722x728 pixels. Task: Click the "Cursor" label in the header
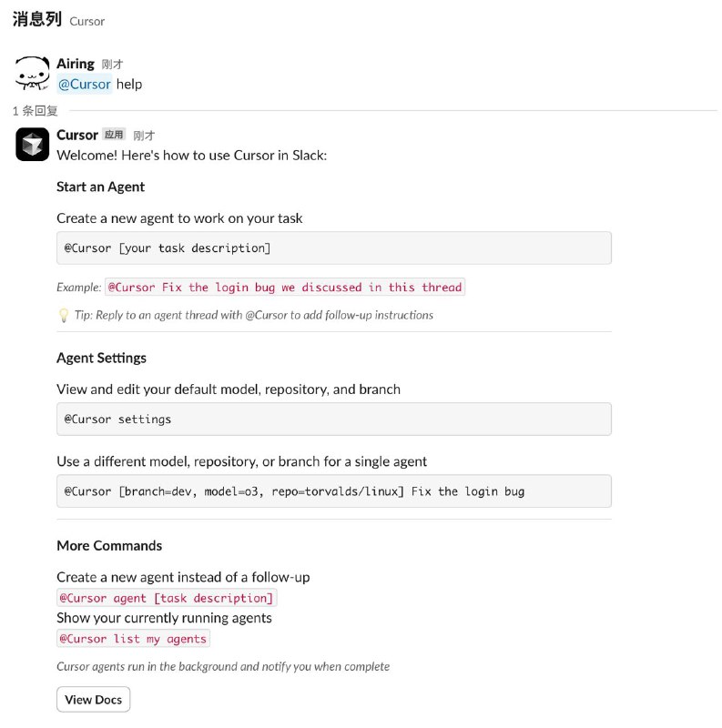87,21
